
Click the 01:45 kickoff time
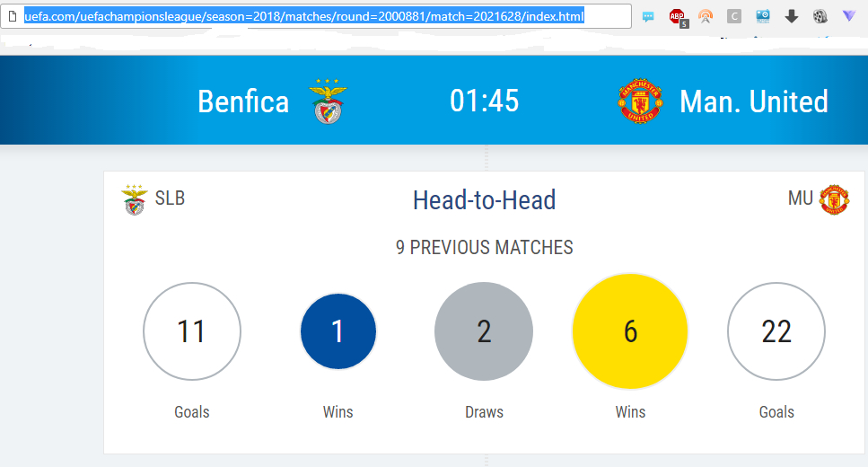coord(485,101)
